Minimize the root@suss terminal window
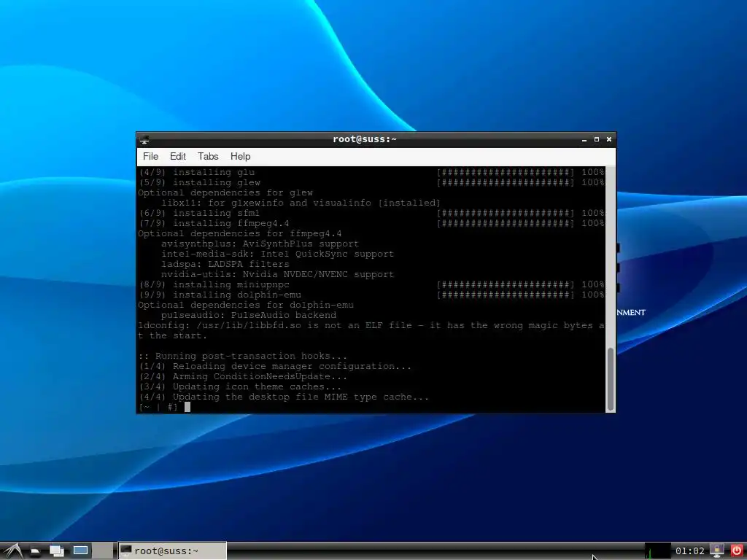This screenshot has width=747, height=560. click(584, 139)
